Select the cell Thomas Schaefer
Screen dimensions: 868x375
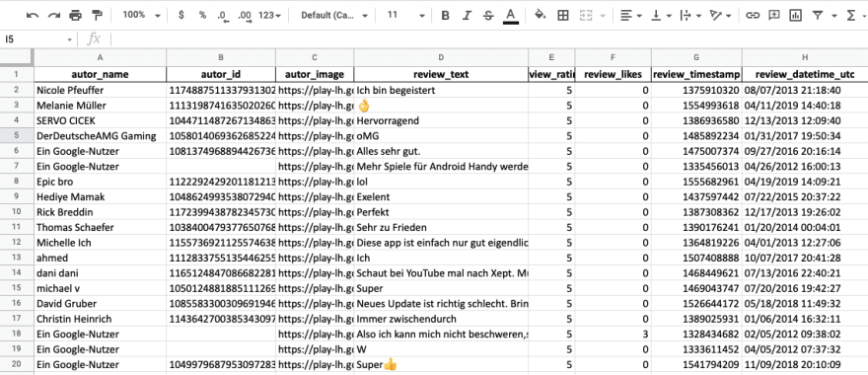[x=100, y=227]
